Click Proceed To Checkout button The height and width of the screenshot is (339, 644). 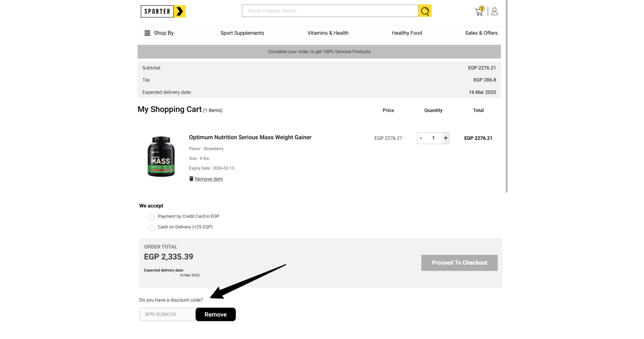point(459,263)
